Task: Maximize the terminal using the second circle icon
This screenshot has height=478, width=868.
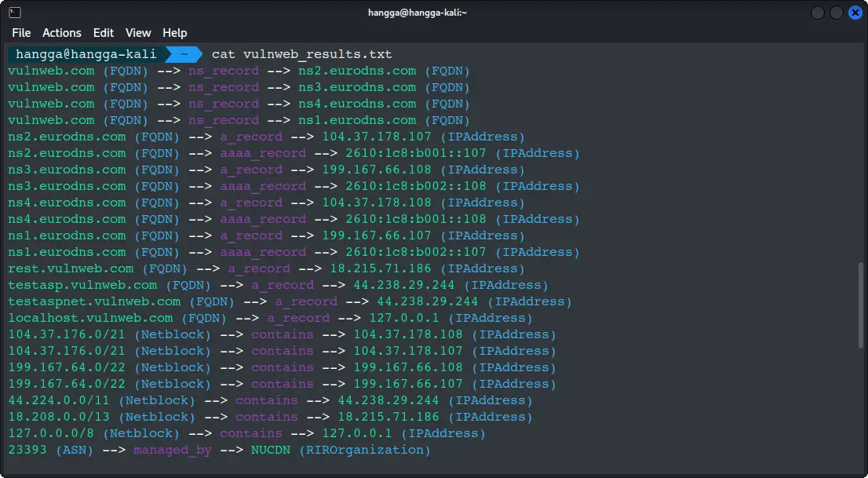Action: pyautogui.click(x=836, y=12)
